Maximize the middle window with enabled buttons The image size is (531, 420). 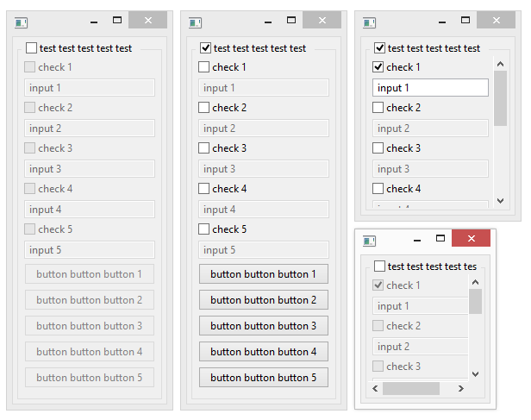coord(291,20)
